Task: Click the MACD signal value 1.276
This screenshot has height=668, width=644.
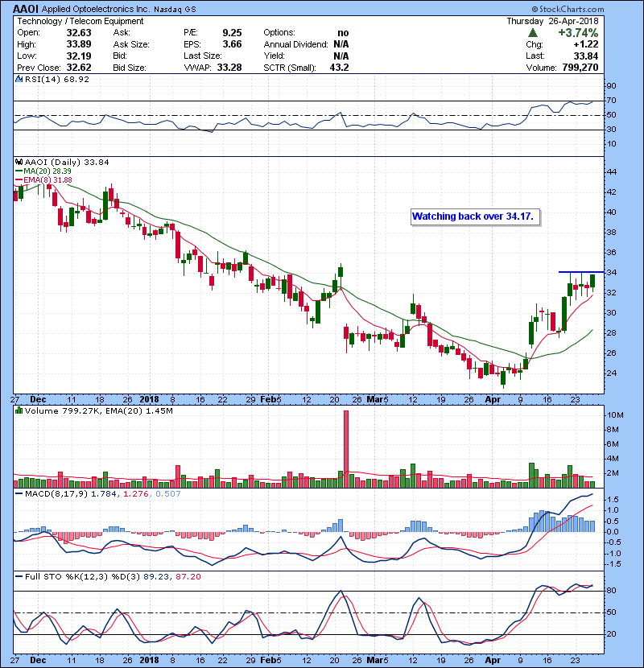Action: pyautogui.click(x=136, y=494)
